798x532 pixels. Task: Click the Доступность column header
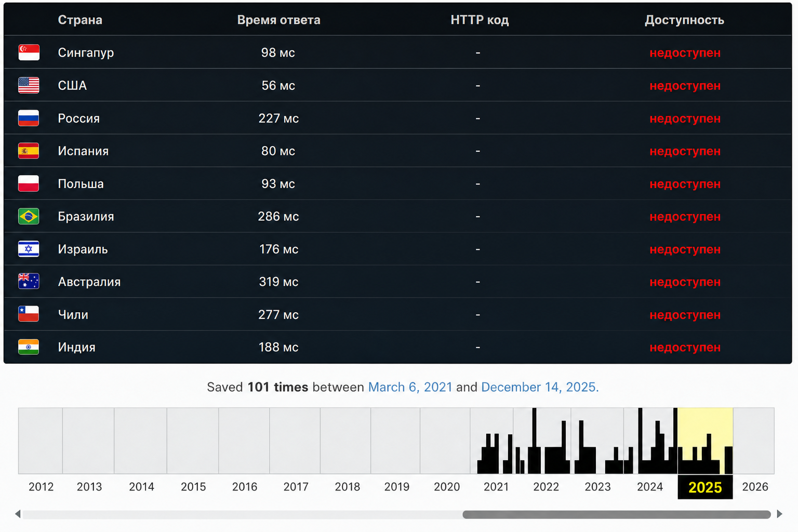684,20
